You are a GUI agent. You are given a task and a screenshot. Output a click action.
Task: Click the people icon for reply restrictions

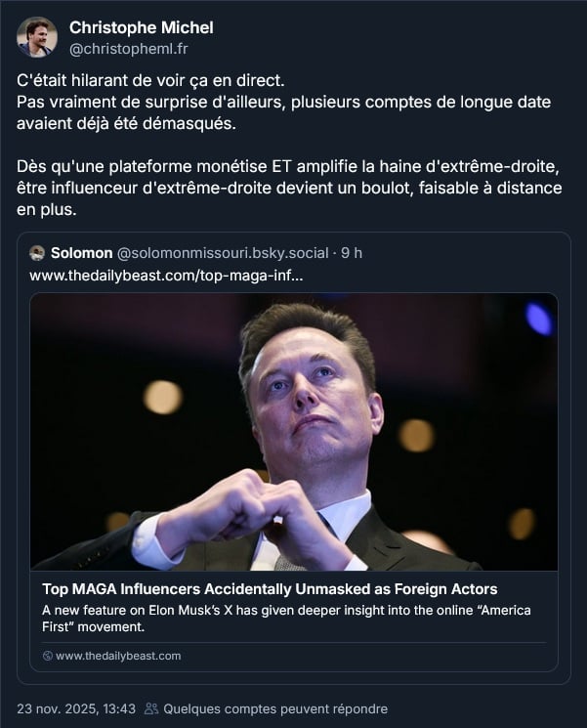[151, 708]
